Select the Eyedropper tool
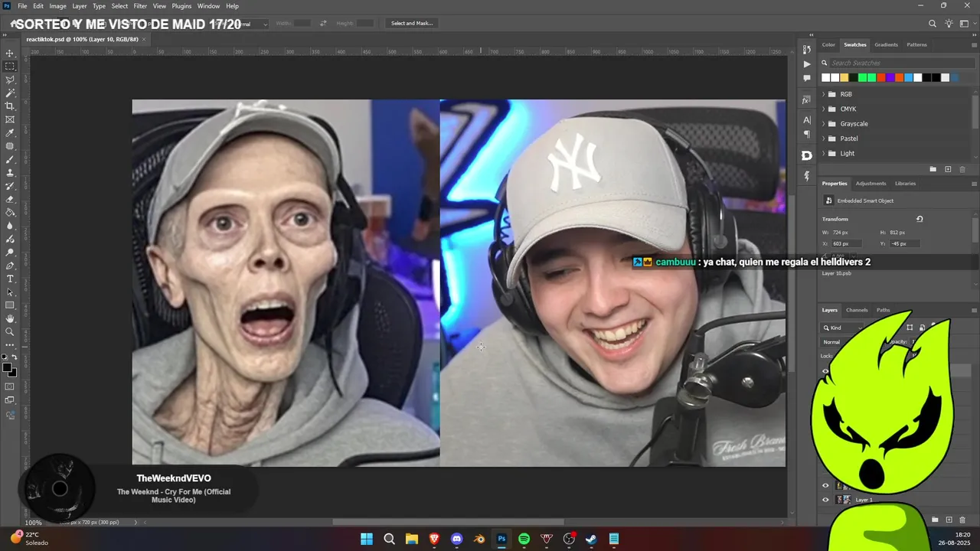 (x=10, y=133)
